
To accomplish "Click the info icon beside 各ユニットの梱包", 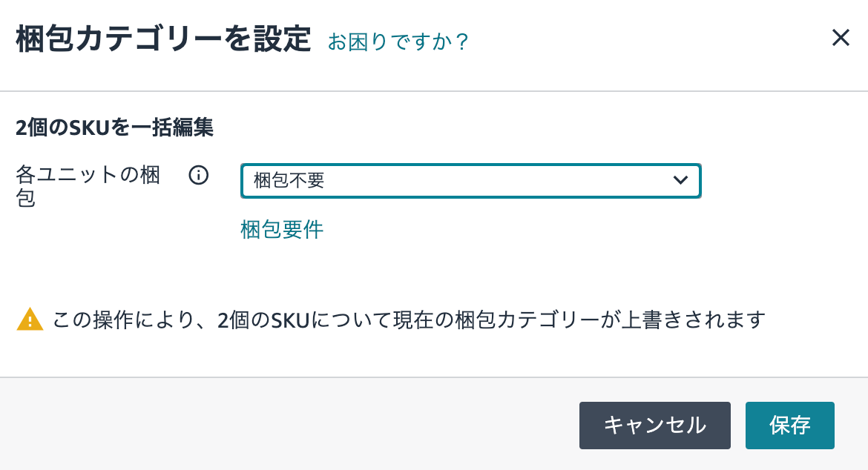I will [x=198, y=176].
